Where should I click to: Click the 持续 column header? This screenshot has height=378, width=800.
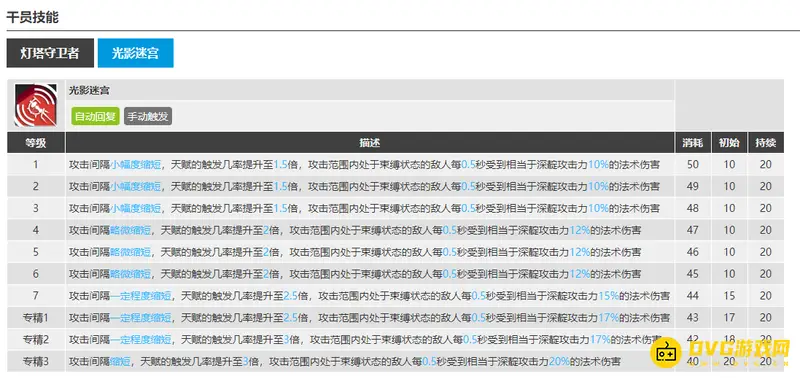click(x=766, y=143)
